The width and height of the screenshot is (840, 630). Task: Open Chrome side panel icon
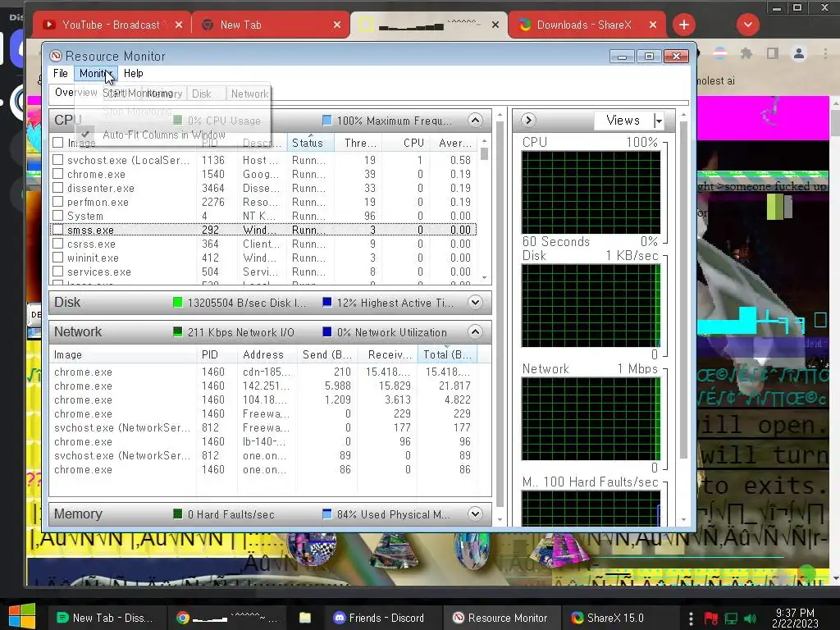coord(773,53)
